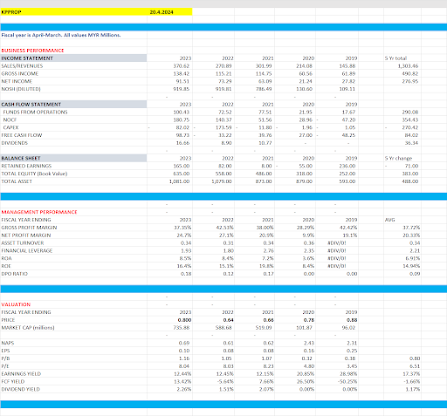This screenshot has width=447, height=416.
Task: Select the PRICE row label
Action: point(8,320)
